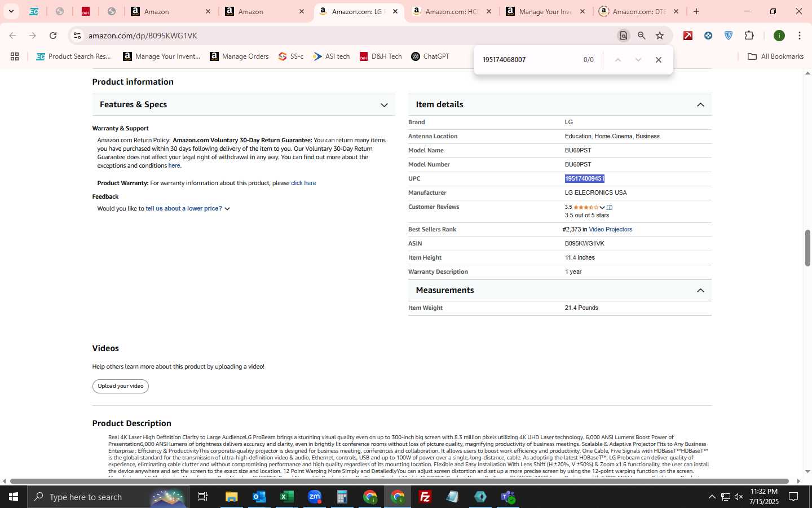Open the Chrome three-dot menu

click(800, 36)
